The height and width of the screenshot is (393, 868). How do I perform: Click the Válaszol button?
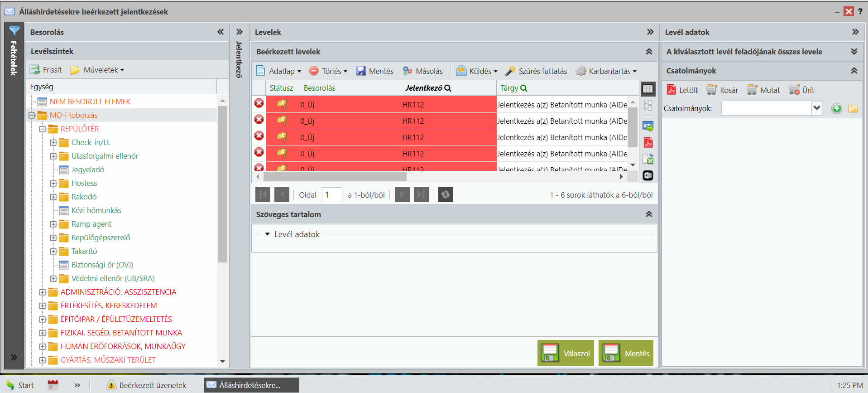click(x=566, y=353)
